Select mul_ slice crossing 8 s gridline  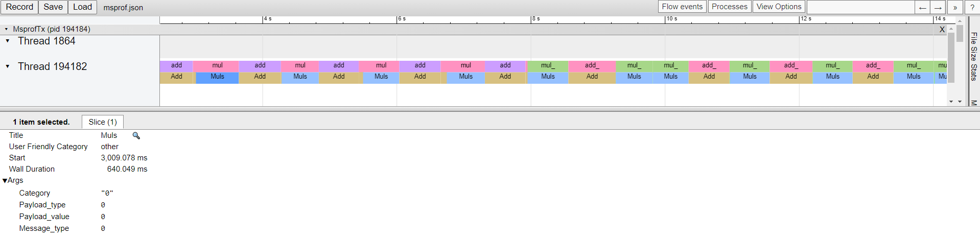click(x=547, y=66)
